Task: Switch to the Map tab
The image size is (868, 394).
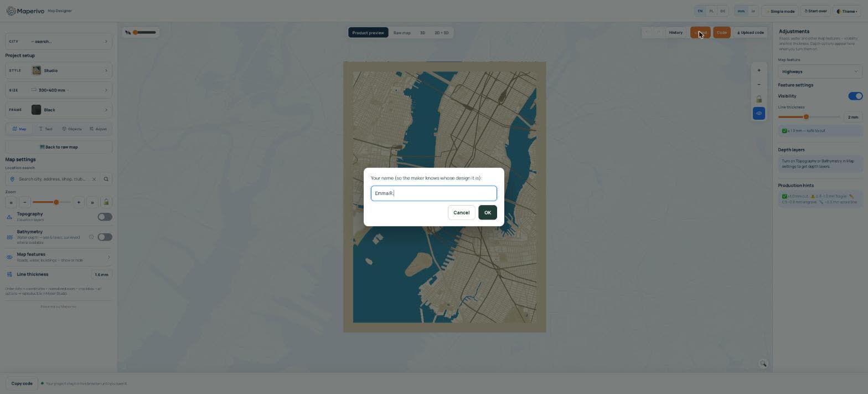Action: (x=19, y=129)
